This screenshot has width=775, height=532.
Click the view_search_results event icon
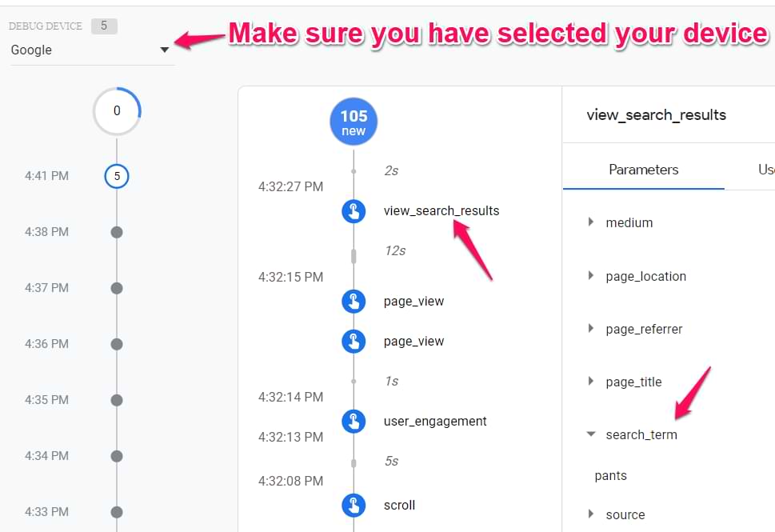pos(354,211)
